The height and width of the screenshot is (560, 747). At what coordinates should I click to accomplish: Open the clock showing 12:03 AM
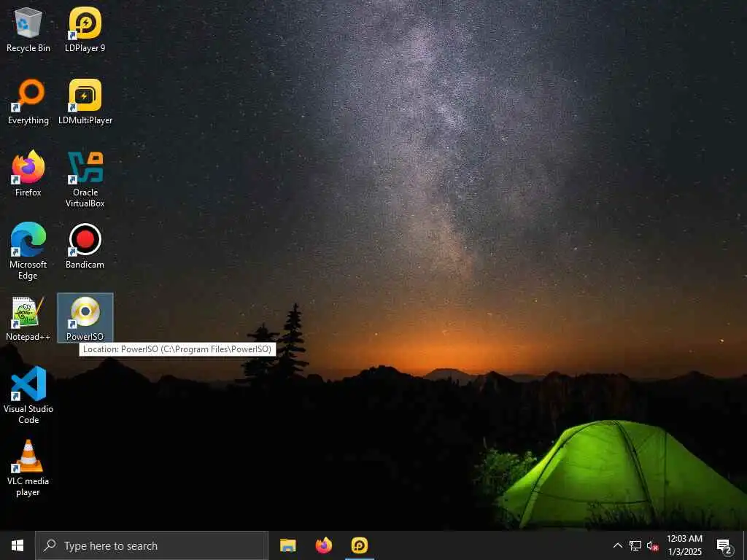click(684, 545)
